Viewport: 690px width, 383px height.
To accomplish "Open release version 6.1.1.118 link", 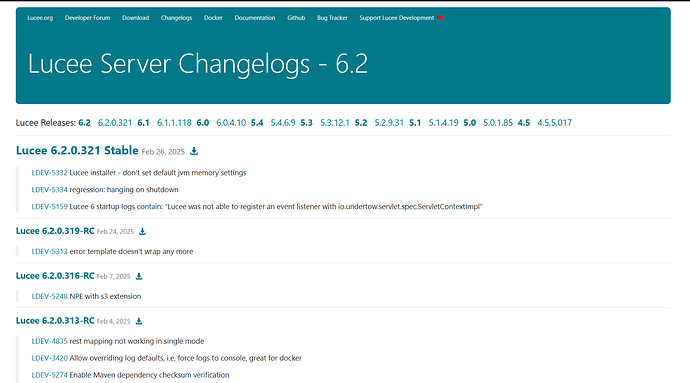I will pos(174,123).
